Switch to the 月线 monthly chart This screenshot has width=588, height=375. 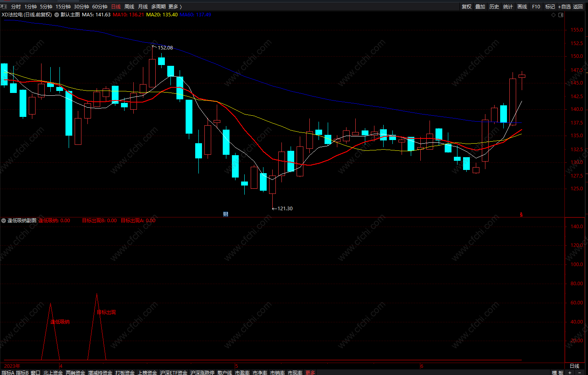click(x=143, y=7)
